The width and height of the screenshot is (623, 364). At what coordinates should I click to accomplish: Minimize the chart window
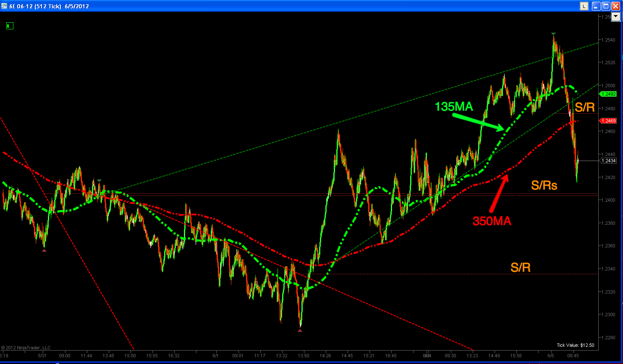596,6
